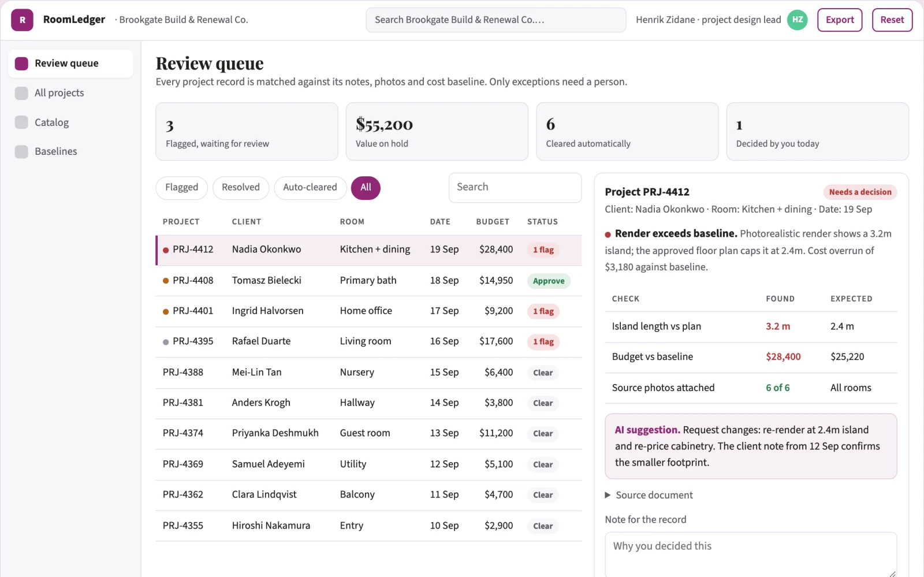This screenshot has width=924, height=577.
Task: Expand the Source document disclosure
Action: tap(649, 495)
